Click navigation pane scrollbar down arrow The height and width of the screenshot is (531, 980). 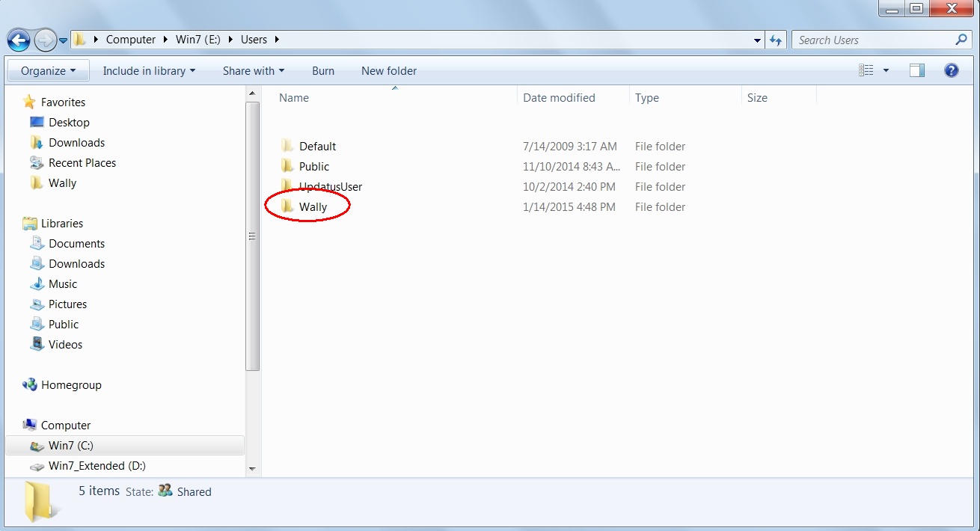(252, 469)
